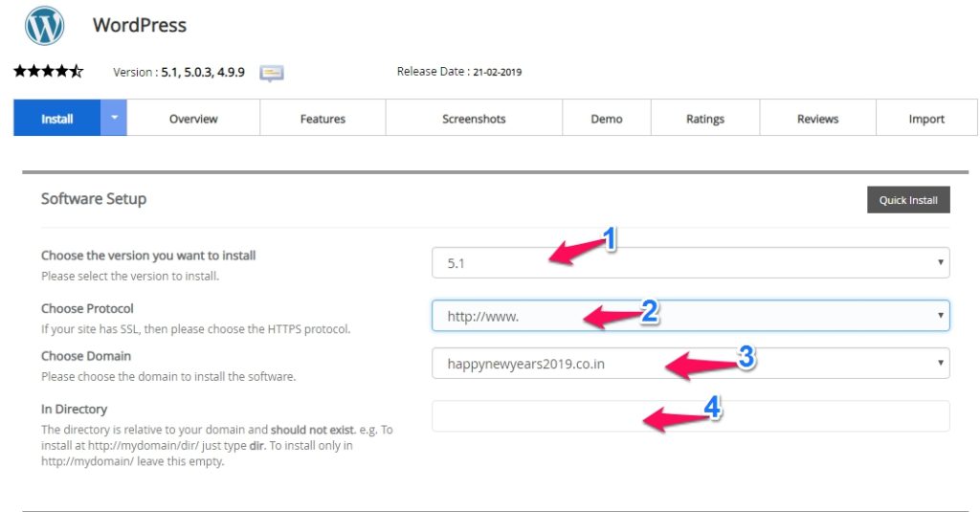Open the Demo tab

(x=606, y=118)
